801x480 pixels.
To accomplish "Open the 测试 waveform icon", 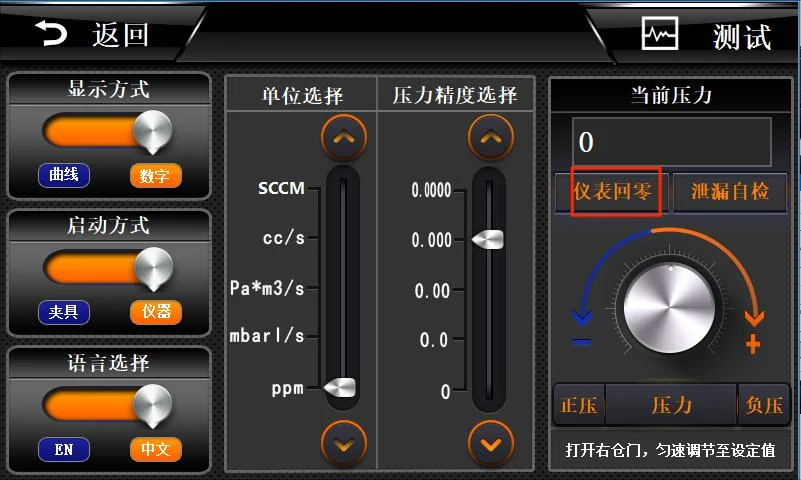I will (659, 34).
